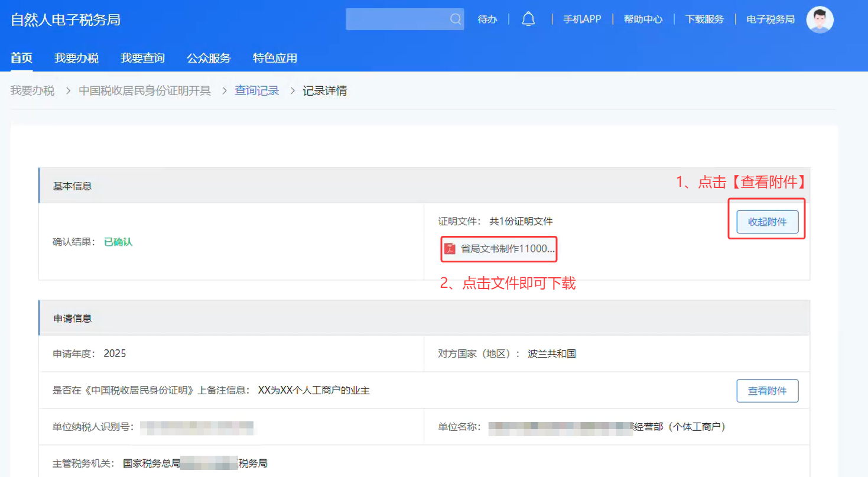Open 下载服务 download services
868x477 pixels.
pos(704,20)
